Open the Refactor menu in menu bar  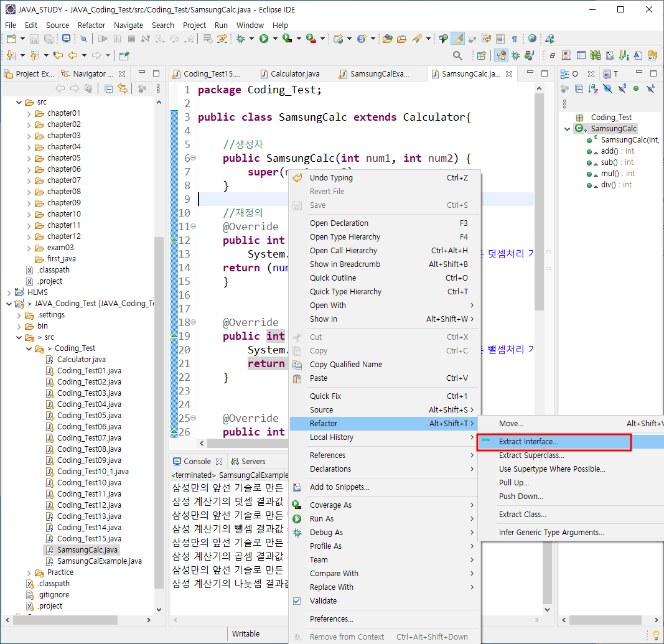click(91, 26)
